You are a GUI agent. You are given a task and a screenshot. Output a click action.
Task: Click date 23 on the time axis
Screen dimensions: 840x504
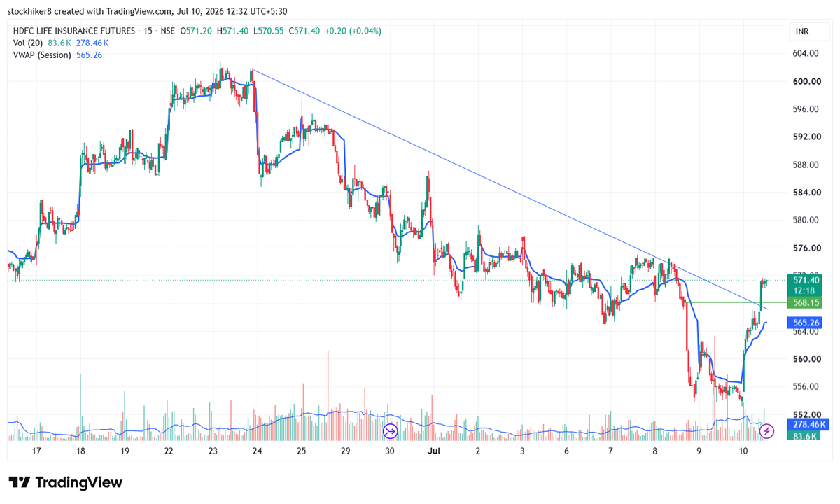coord(213,451)
